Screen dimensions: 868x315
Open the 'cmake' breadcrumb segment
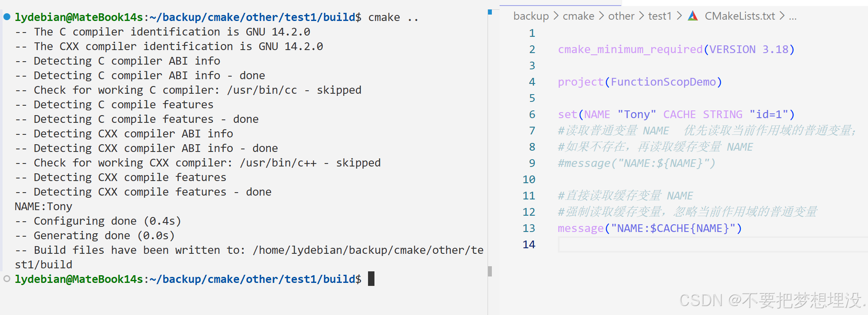point(578,16)
